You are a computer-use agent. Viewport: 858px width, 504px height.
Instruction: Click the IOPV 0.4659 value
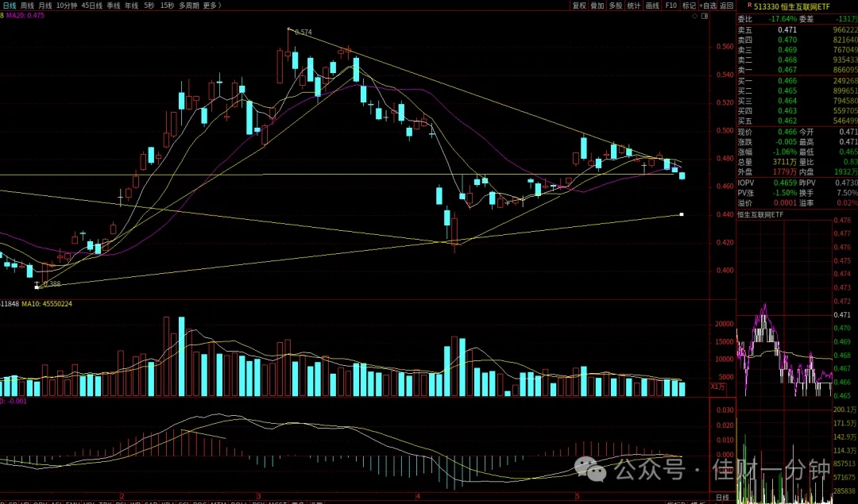tap(785, 183)
